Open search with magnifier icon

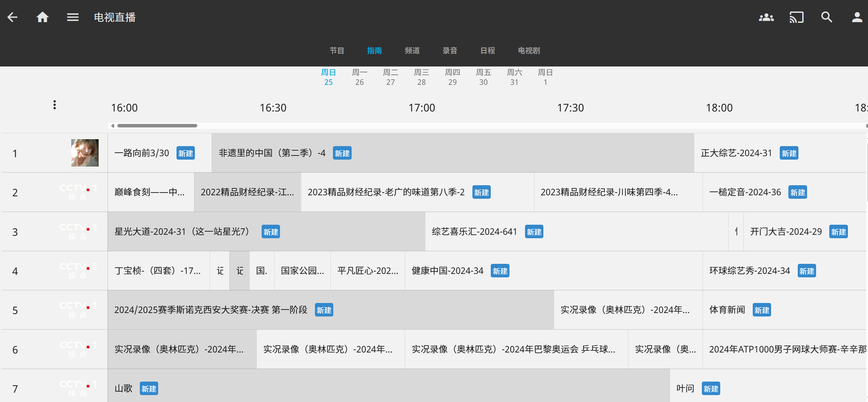point(826,17)
